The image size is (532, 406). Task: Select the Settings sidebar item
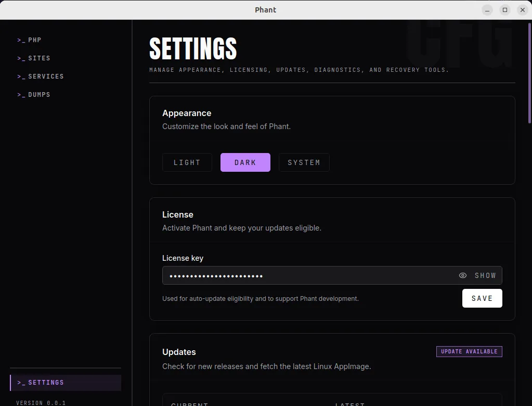coord(66,383)
